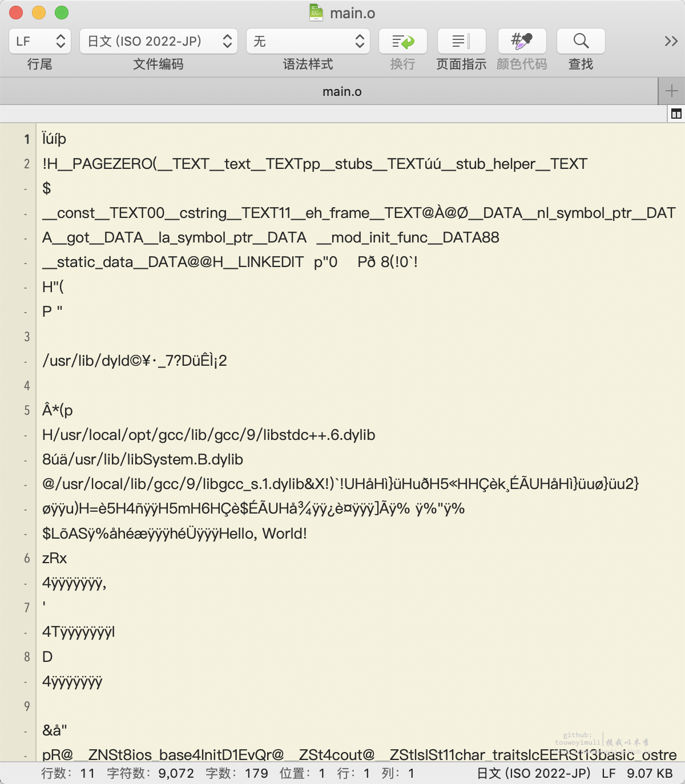
Task: Click the libgcc_s.1.dylib path line
Action: [341, 484]
